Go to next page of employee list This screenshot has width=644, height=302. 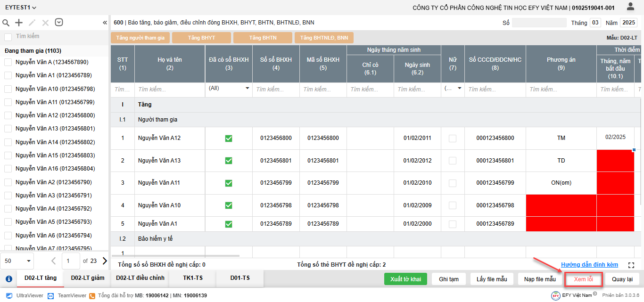(x=104, y=261)
